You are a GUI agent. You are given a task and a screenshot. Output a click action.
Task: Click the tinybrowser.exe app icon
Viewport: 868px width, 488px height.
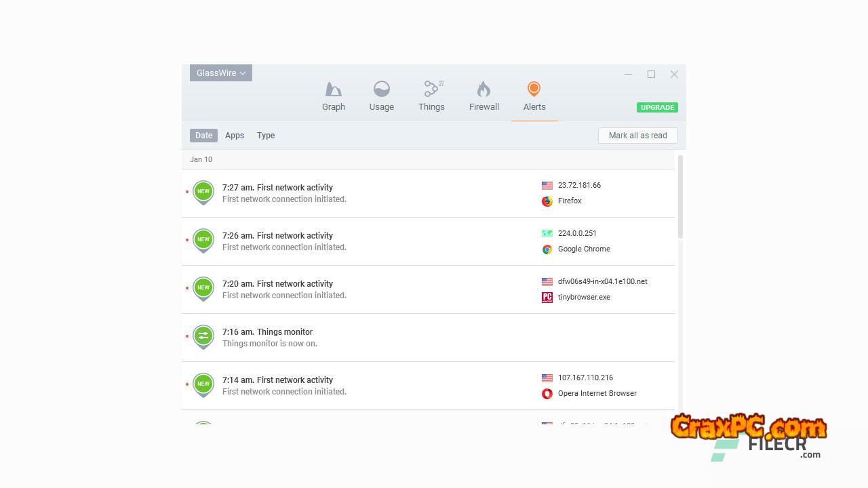[x=547, y=298]
